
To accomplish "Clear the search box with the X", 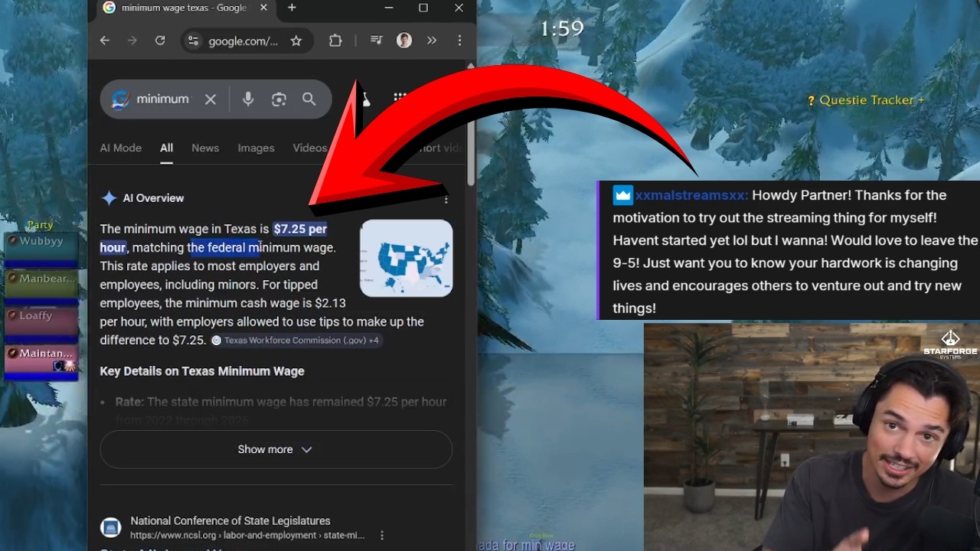I will pos(211,99).
